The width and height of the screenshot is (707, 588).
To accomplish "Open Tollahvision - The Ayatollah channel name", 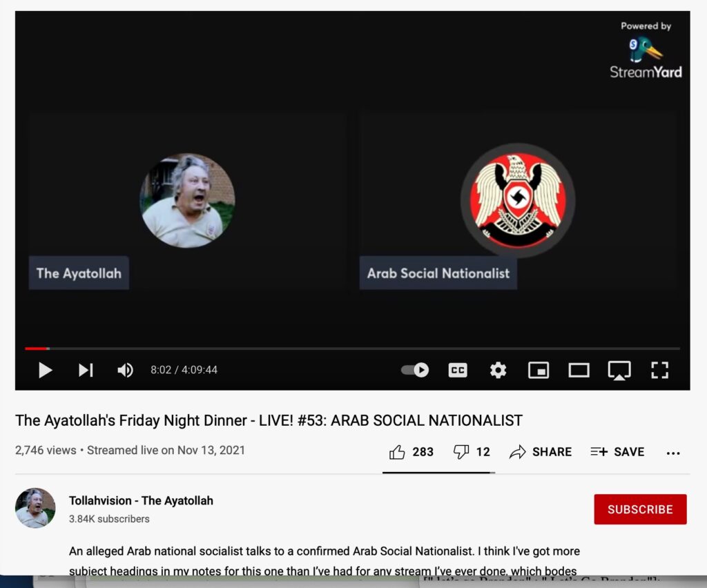I will 141,501.
